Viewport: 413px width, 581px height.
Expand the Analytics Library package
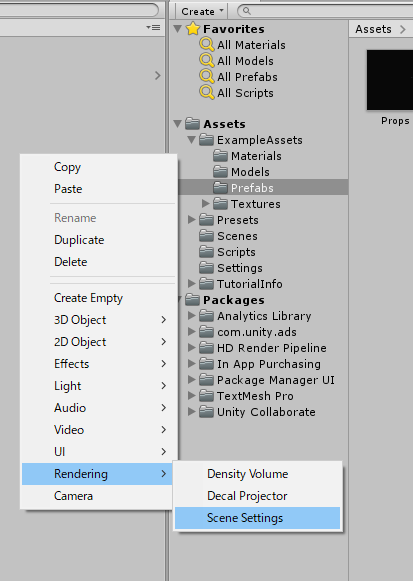point(191,315)
